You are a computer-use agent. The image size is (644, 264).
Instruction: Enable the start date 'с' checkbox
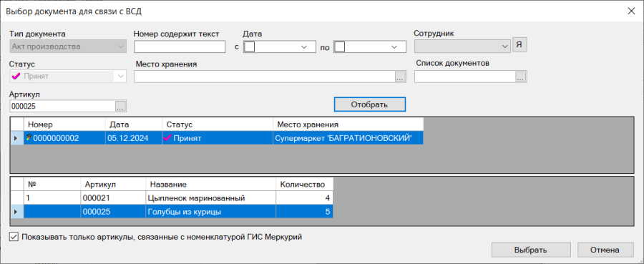(x=249, y=47)
